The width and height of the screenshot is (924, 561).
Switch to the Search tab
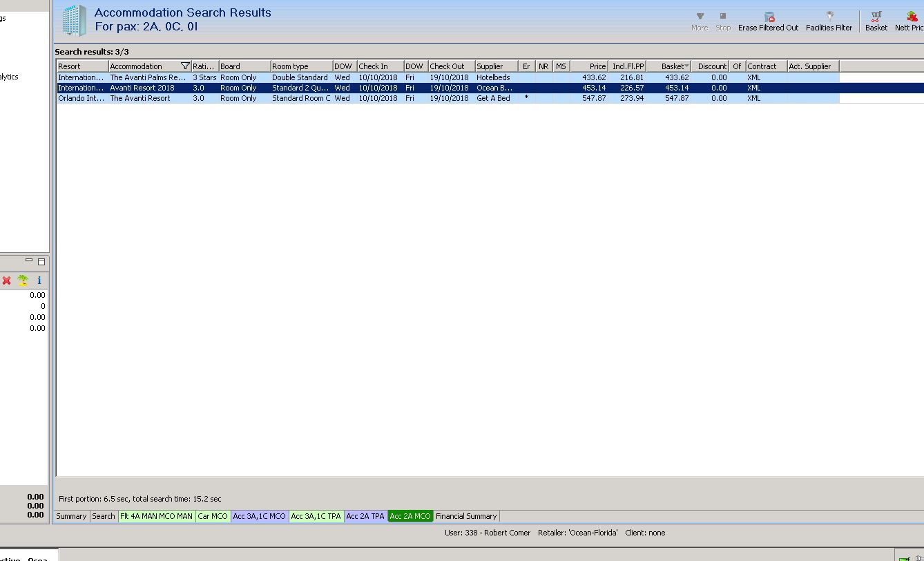point(104,516)
